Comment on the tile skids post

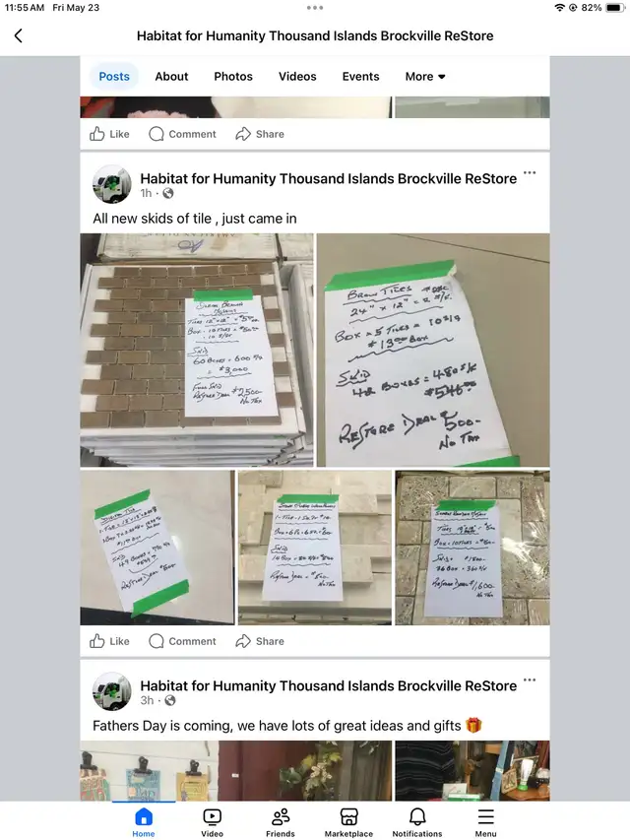182,641
